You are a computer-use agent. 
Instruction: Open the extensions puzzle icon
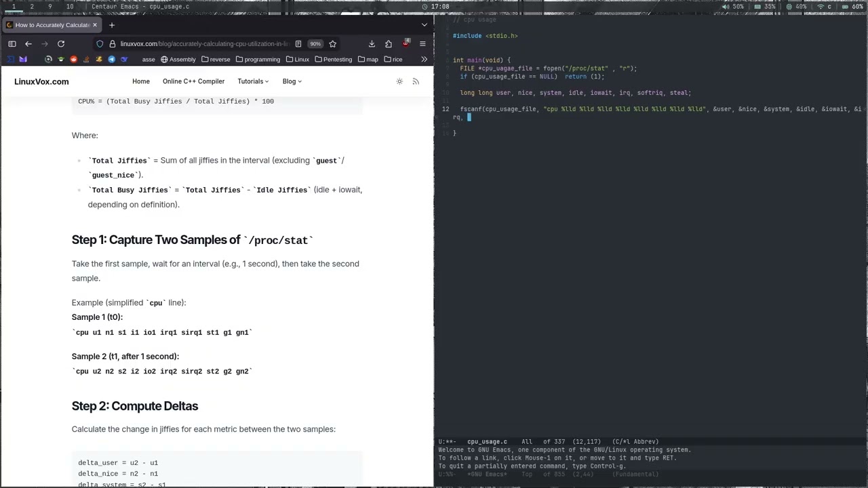coord(389,44)
